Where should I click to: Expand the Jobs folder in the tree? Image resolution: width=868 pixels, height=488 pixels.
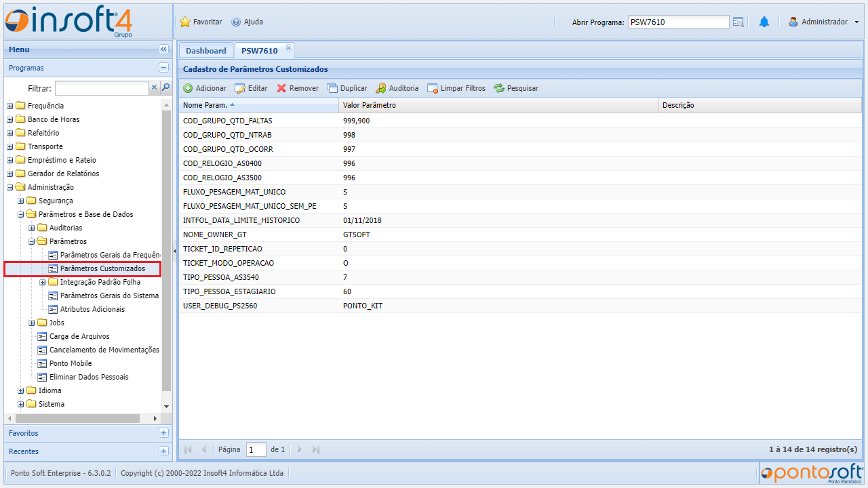32,323
